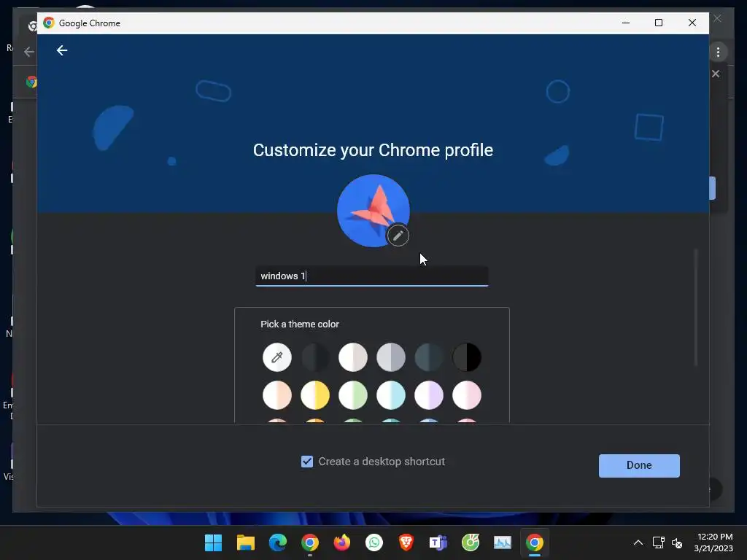Image resolution: width=747 pixels, height=560 pixels.
Task: Launch Firefox from the taskbar
Action: point(342,542)
